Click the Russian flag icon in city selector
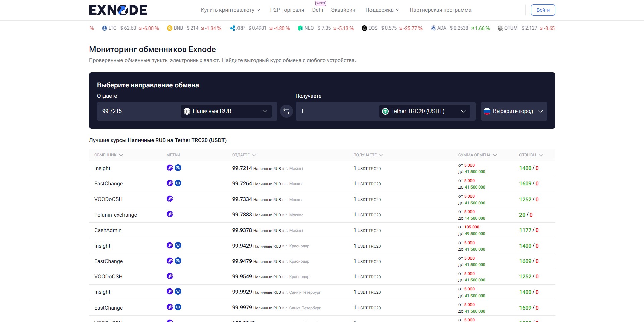 click(487, 111)
